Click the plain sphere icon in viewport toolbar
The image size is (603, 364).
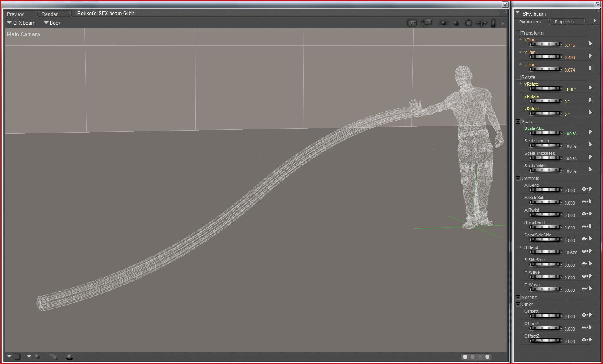tap(456, 23)
